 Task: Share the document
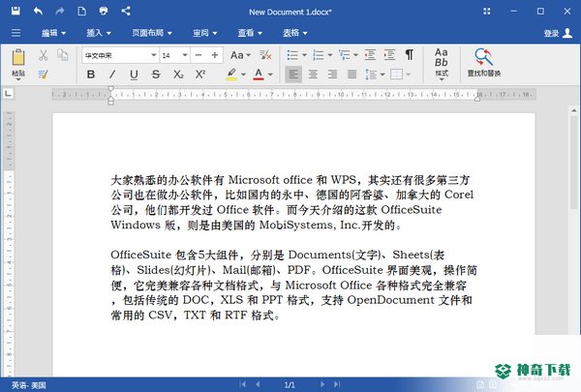(126, 11)
